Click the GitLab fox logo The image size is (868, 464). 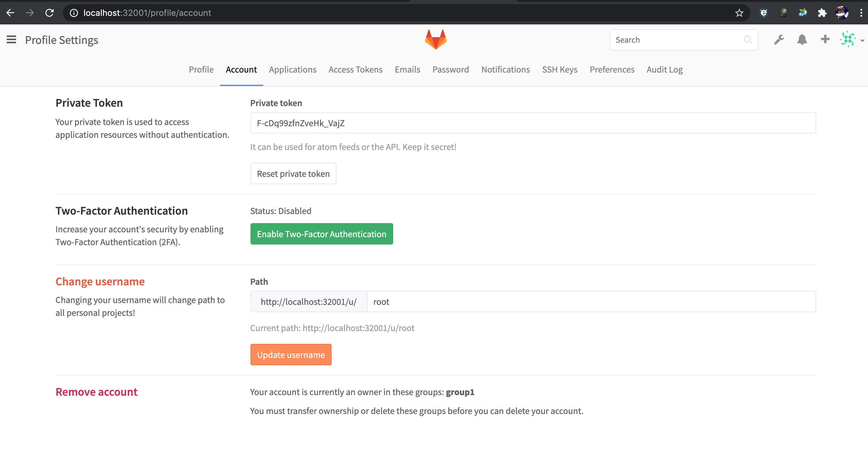point(435,39)
